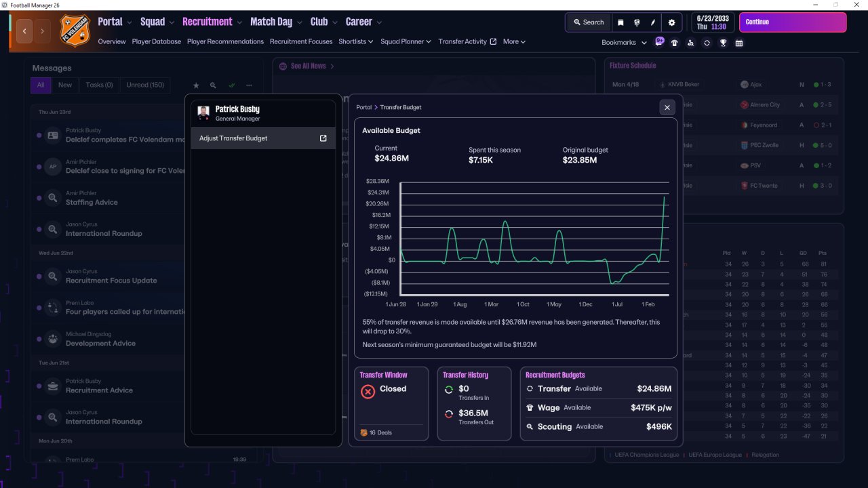This screenshot has width=868, height=488.
Task: Open the Overview submenu item
Action: point(112,41)
